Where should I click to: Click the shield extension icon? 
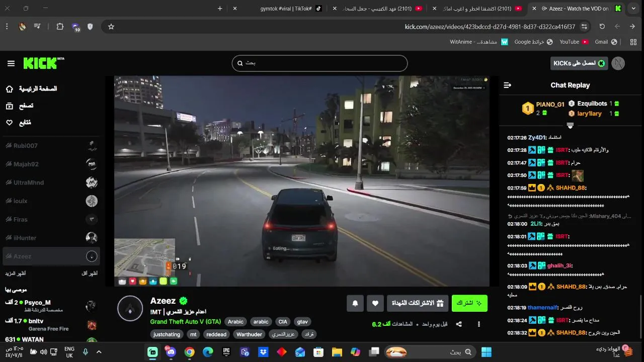(90, 27)
